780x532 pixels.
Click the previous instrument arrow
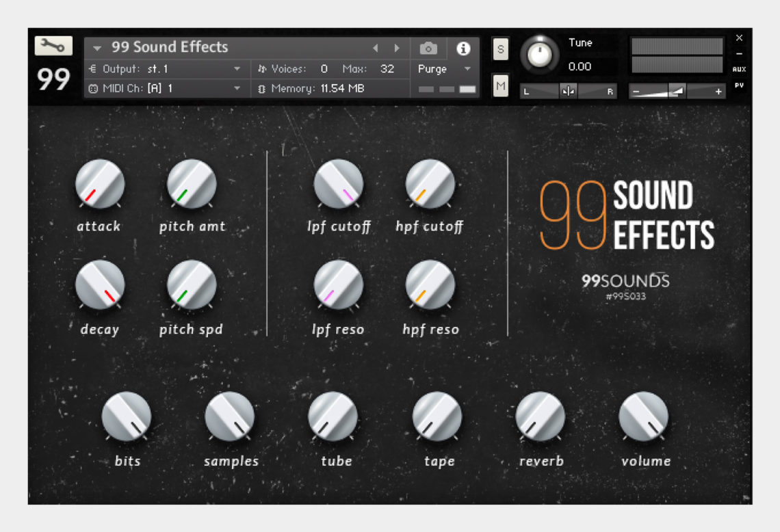pos(376,48)
